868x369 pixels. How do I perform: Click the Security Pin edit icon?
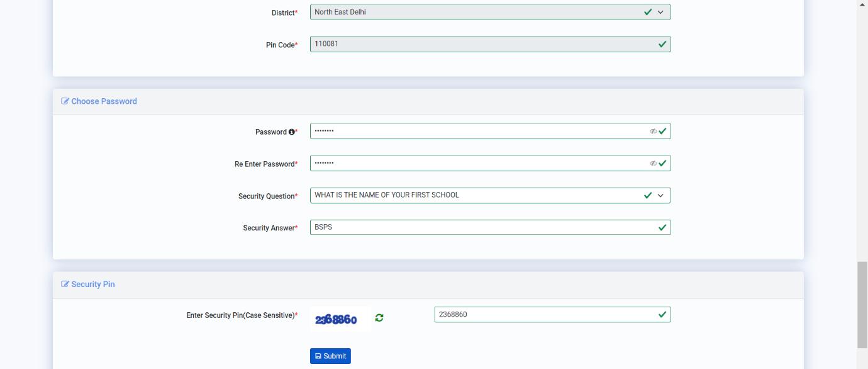click(x=65, y=285)
